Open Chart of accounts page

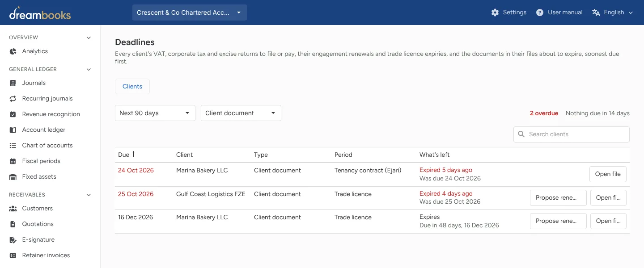[x=47, y=146]
